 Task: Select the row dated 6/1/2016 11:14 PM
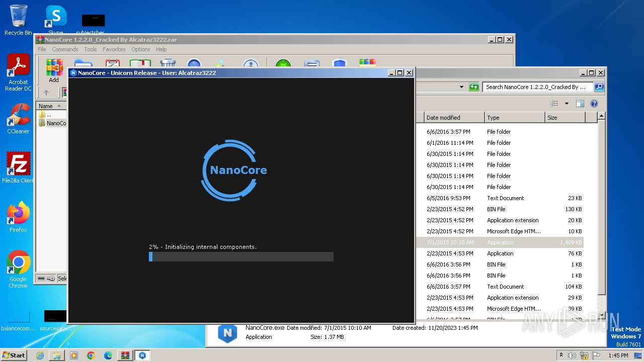click(500, 143)
